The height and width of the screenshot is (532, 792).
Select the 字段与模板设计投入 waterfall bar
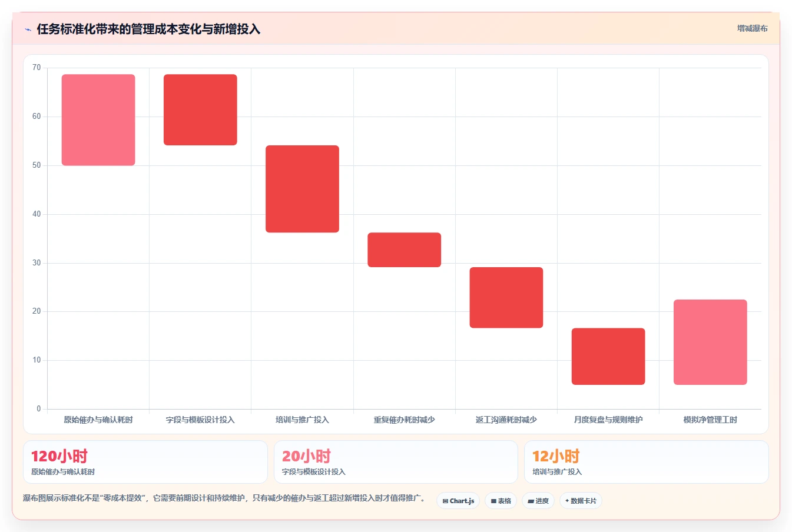pos(200,110)
